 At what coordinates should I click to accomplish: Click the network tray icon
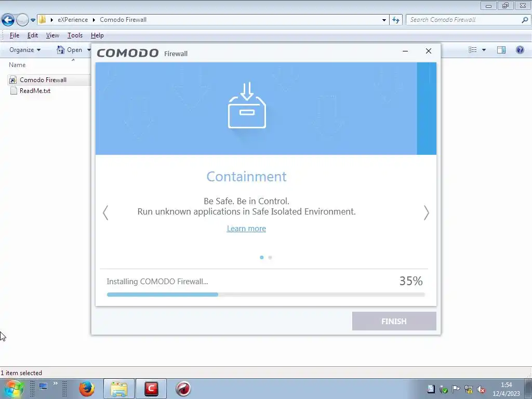(469, 389)
